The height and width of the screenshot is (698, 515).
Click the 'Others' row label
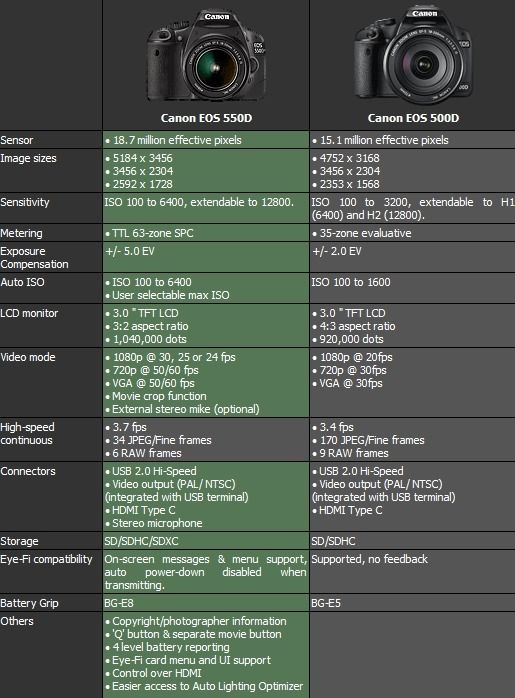[16, 621]
